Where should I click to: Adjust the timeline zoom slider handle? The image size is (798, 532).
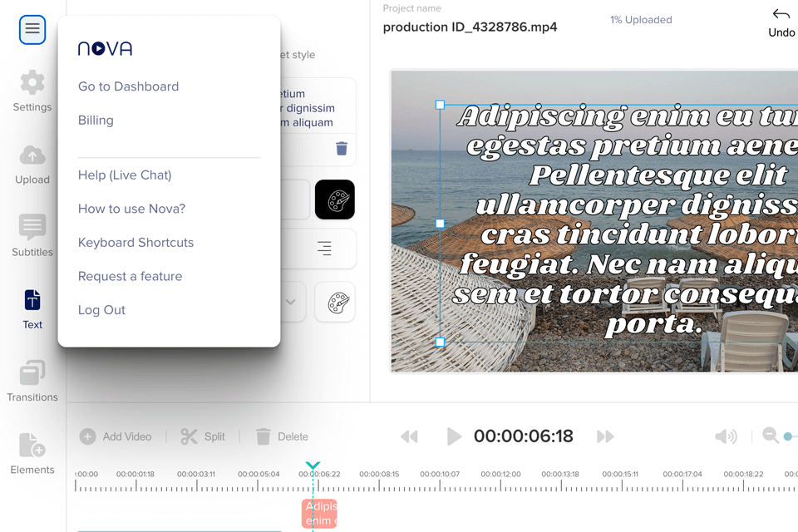tap(788, 436)
